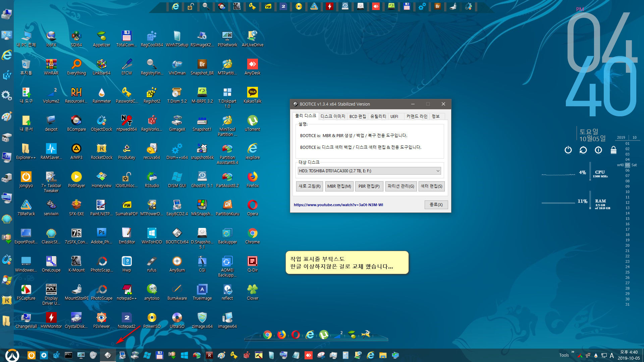
Task: Click the Internet Explorer icon in top dock
Action: [175, 6]
